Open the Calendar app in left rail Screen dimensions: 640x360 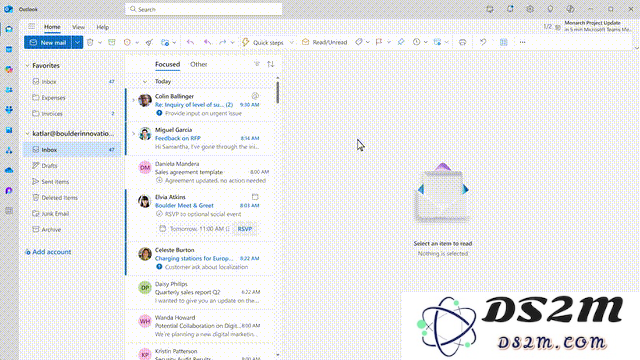point(9,49)
